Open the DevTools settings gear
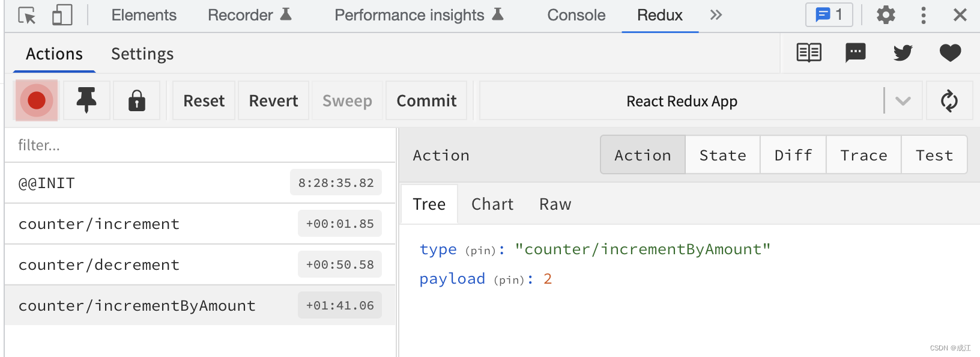 pyautogui.click(x=886, y=15)
